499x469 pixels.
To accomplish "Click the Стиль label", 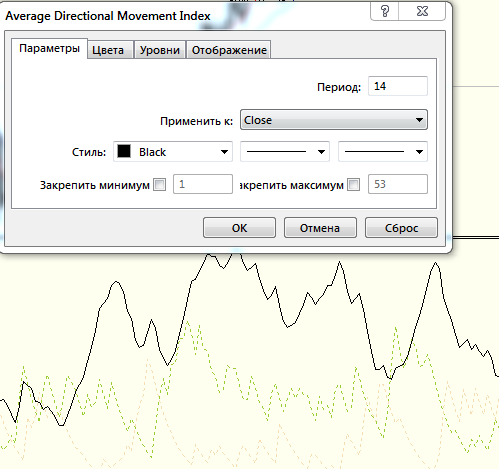I will 89,152.
